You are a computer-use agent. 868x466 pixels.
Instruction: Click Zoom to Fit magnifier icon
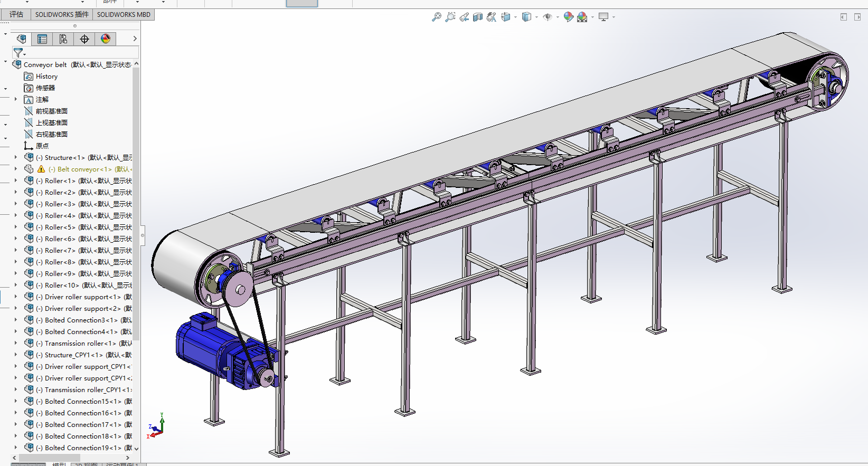click(x=436, y=17)
